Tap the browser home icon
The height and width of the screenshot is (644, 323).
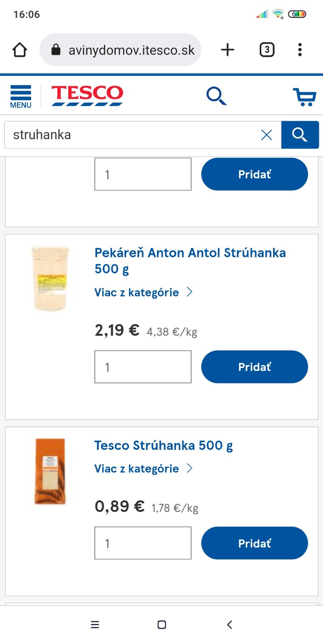coord(20,50)
